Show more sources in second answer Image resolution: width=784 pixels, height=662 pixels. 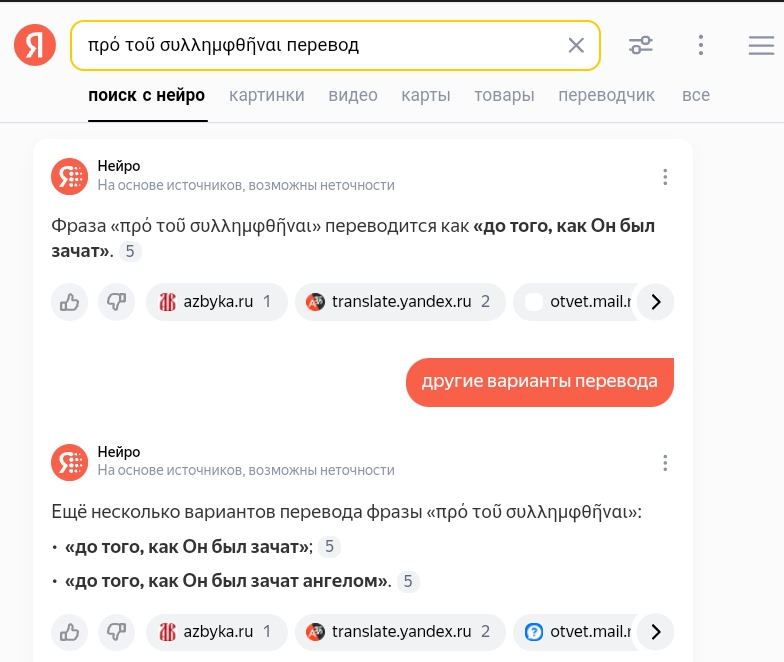point(655,632)
